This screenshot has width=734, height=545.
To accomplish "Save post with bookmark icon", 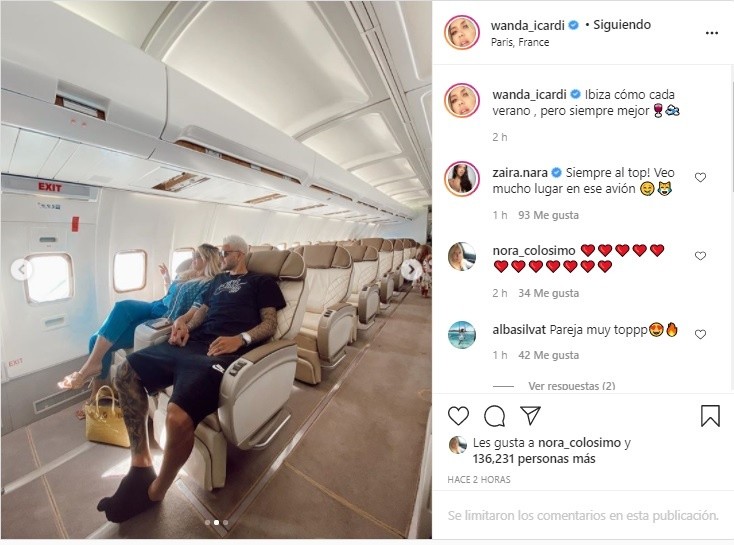I will (710, 416).
